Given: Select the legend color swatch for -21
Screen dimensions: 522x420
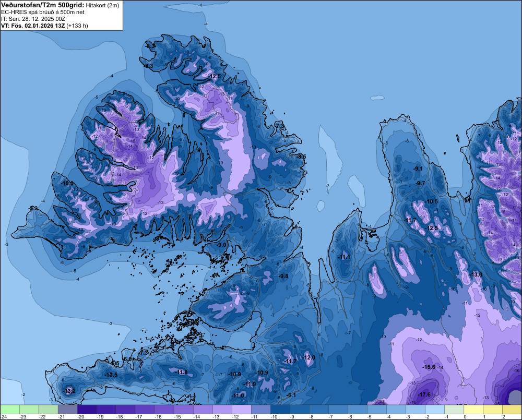Looking at the screenshot, I should pyautogui.click(x=67, y=410).
